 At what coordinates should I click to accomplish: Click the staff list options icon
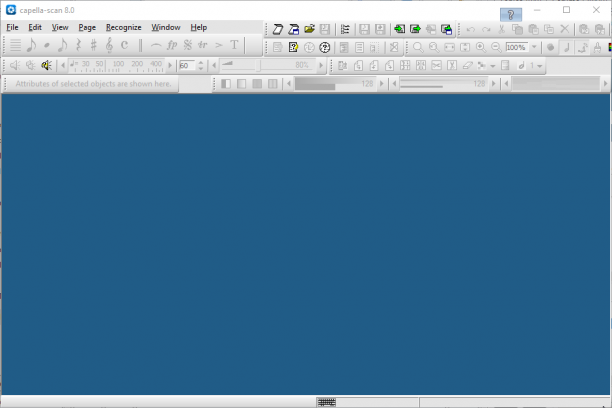click(x=345, y=29)
